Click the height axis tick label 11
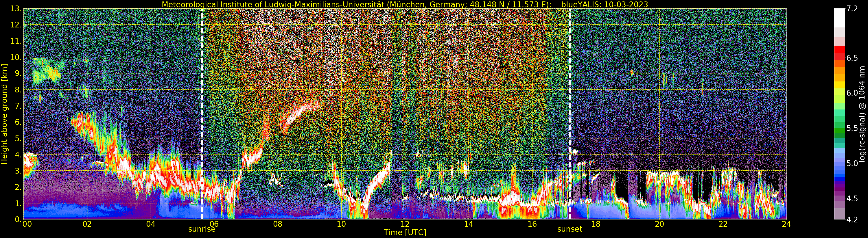The image size is (868, 238). [16, 41]
